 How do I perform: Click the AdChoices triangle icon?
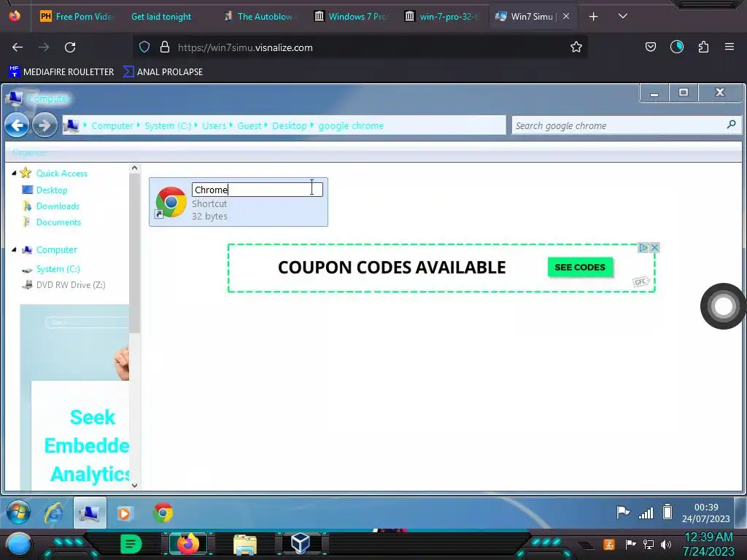point(643,248)
